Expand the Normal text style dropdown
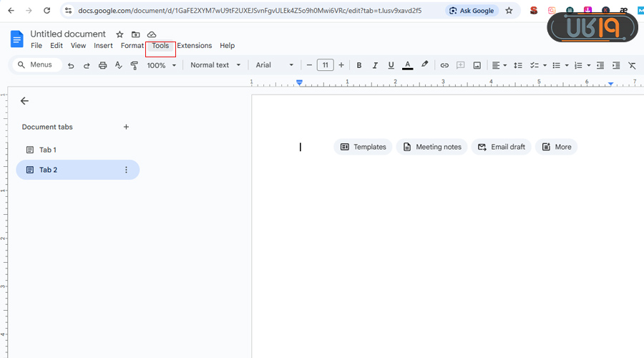The image size is (644, 358). (x=215, y=65)
